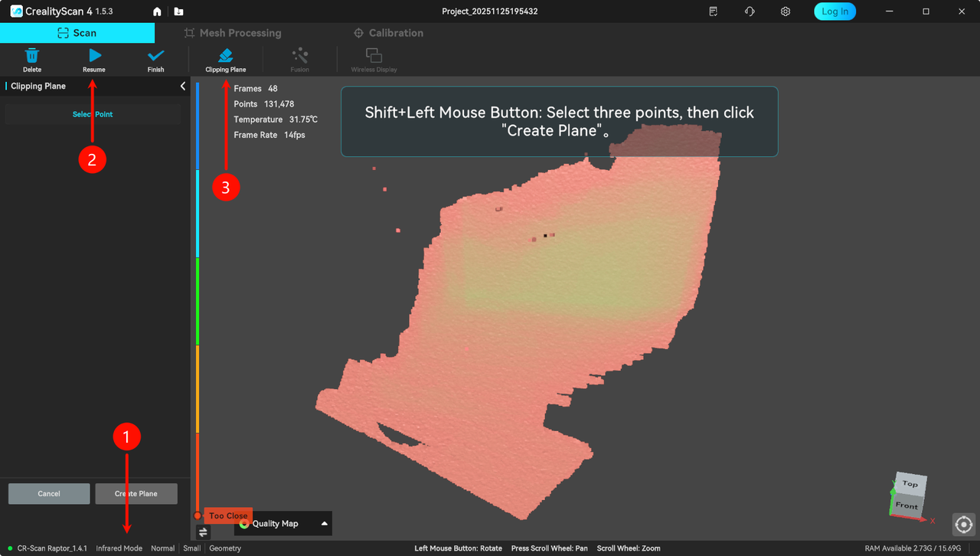This screenshot has width=980, height=556.
Task: Open the home screen icon
Action: click(157, 11)
